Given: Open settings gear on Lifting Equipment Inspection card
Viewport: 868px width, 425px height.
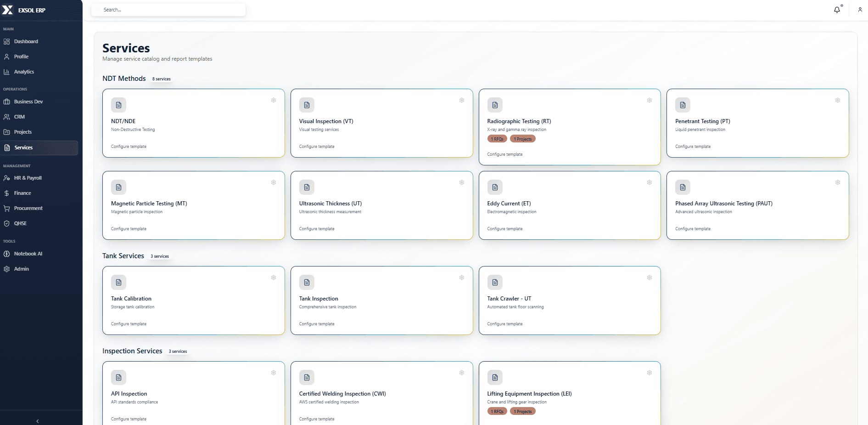Looking at the screenshot, I should click(x=650, y=373).
